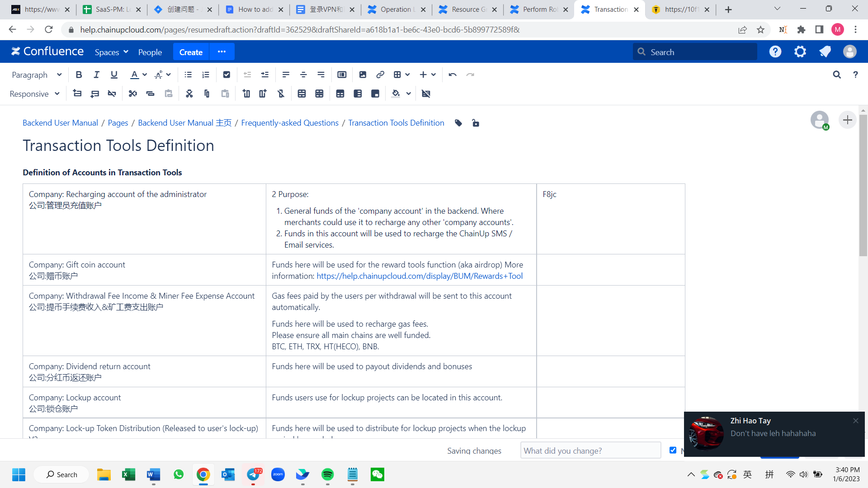Switch to SaaS-PM browser tab
This screenshot has height=488, width=868.
tap(112, 9)
